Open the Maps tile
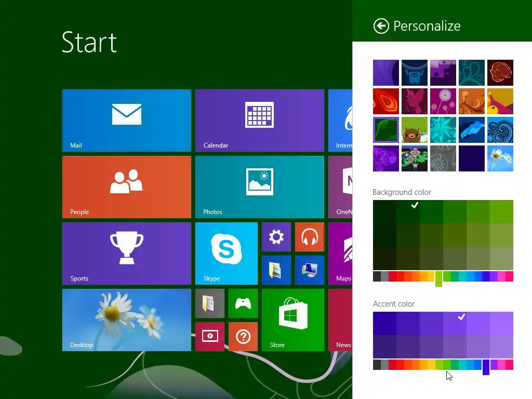Image resolution: width=532 pixels, height=399 pixels. [340, 254]
